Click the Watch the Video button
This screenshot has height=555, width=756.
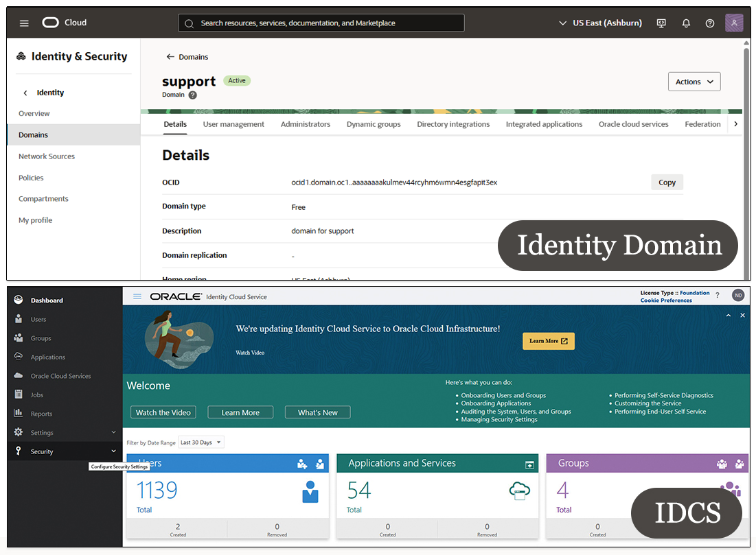tap(163, 412)
